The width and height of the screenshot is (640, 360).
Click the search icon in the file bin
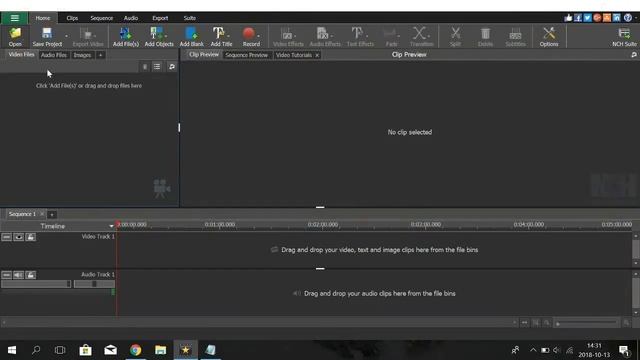coord(172,67)
